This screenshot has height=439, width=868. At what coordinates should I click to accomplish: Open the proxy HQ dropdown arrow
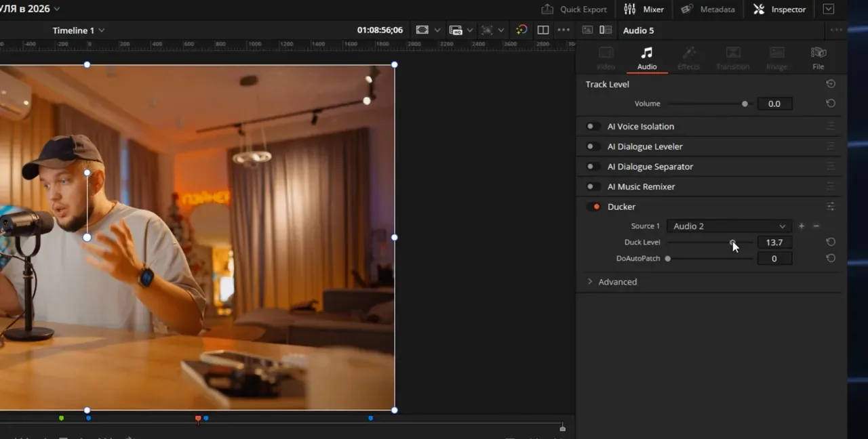pos(469,30)
